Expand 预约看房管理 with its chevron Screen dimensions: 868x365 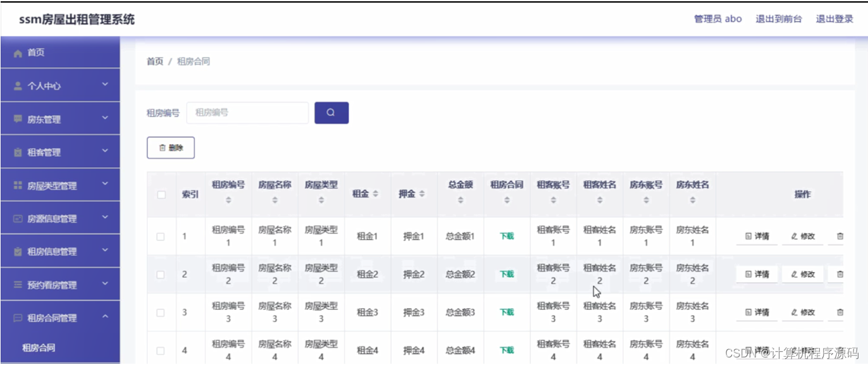tap(105, 284)
